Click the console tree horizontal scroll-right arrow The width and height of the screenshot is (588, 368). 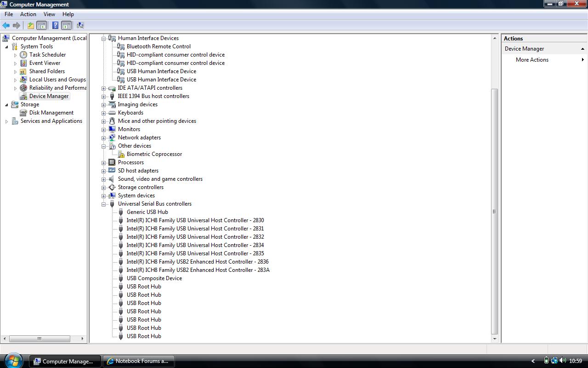[83, 339]
